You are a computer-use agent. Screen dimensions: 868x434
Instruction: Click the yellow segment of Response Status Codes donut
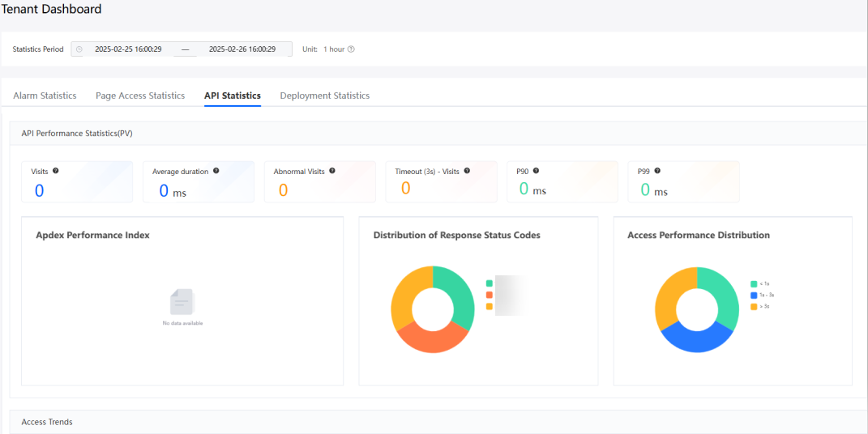point(403,294)
